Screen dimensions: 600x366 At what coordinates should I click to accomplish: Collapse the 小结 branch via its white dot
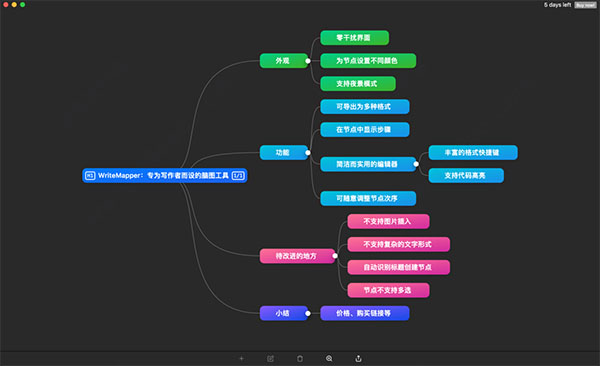308,313
